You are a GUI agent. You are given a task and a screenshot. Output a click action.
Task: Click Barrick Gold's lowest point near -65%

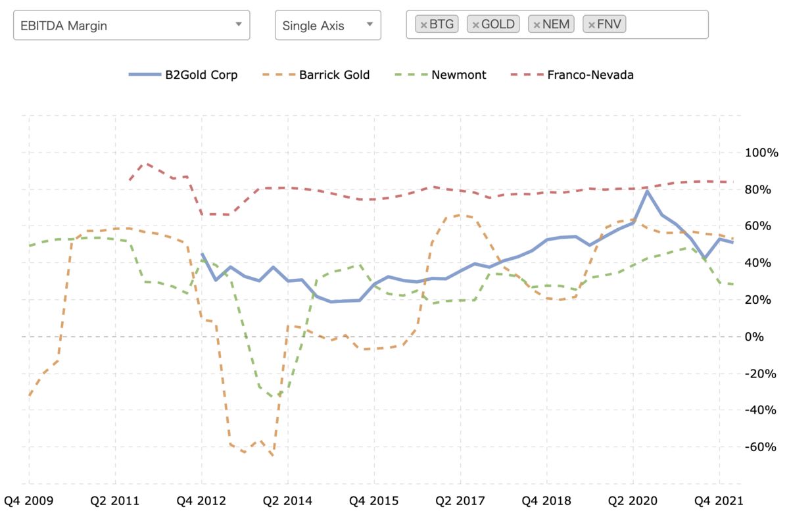click(x=273, y=455)
